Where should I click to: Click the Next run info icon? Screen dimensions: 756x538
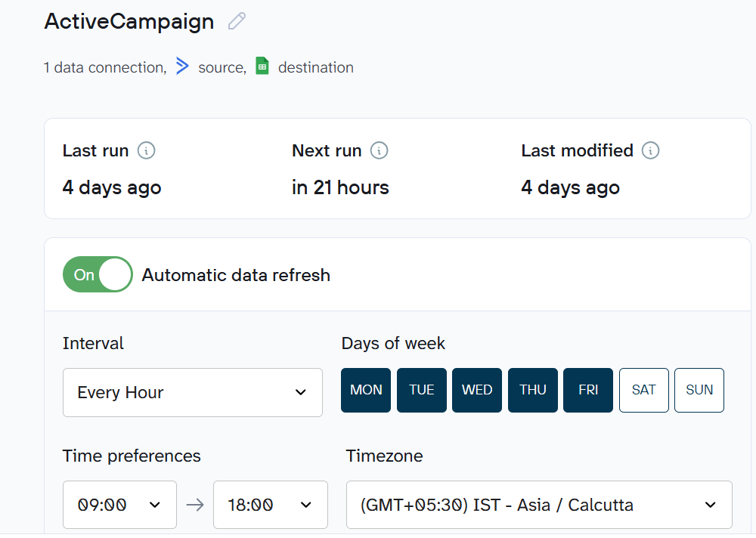(x=380, y=150)
